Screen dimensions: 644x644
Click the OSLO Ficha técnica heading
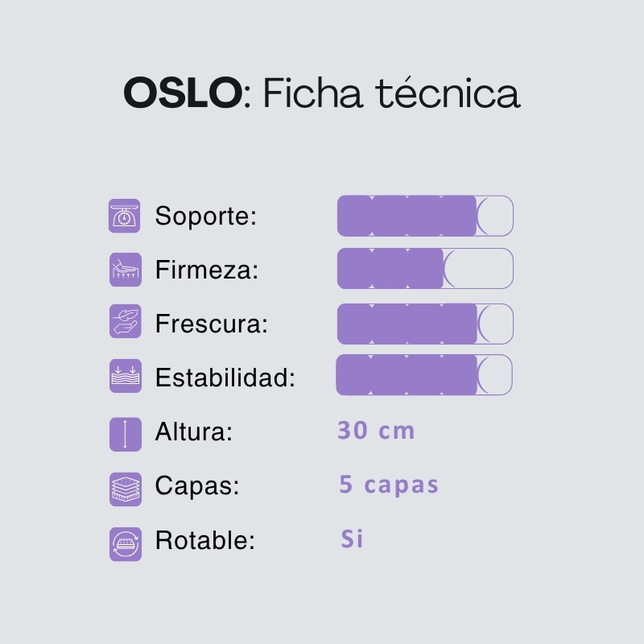click(x=322, y=93)
